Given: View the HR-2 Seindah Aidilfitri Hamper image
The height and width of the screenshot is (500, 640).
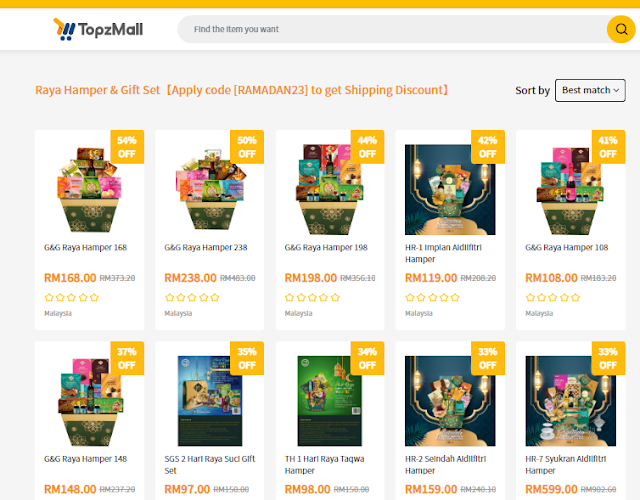Looking at the screenshot, I should [x=450, y=401].
